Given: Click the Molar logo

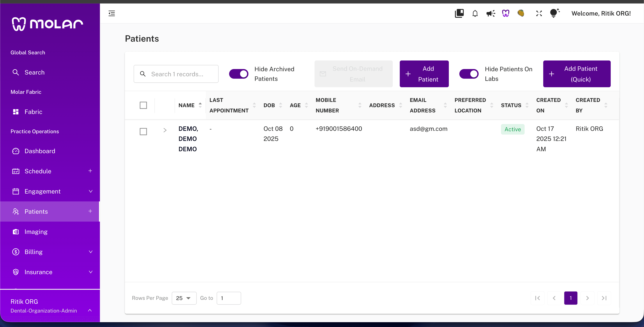Looking at the screenshot, I should [x=48, y=24].
